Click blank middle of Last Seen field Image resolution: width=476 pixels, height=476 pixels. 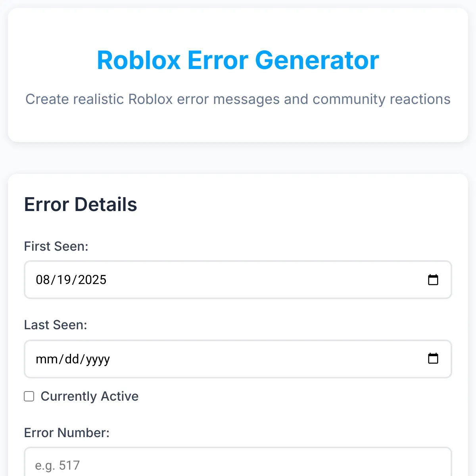(x=258, y=359)
